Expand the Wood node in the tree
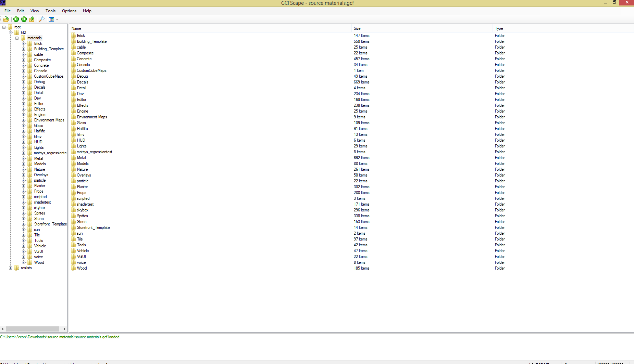Image resolution: width=634 pixels, height=364 pixels. (x=23, y=262)
